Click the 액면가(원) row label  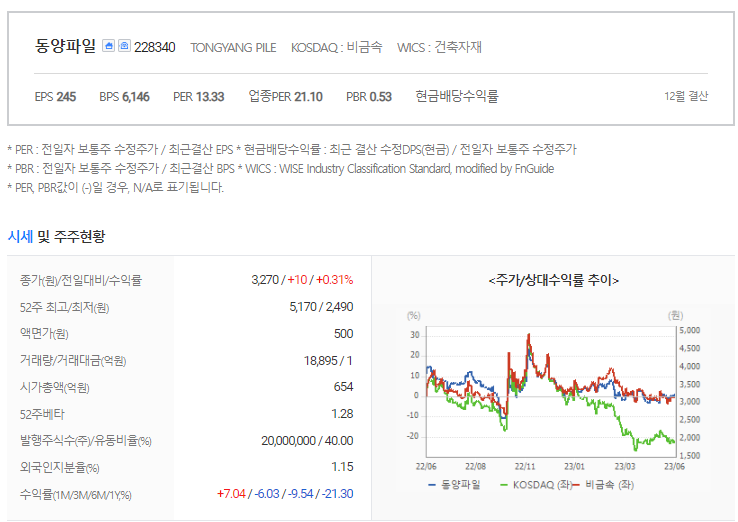point(44,334)
